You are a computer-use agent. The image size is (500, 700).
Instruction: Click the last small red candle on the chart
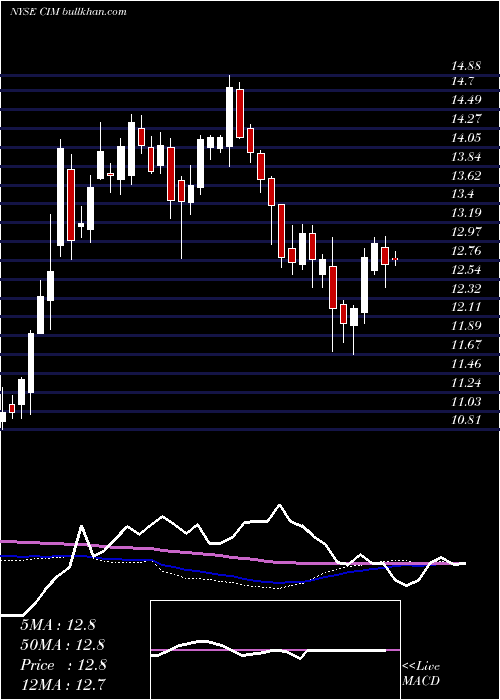pyautogui.click(x=395, y=259)
